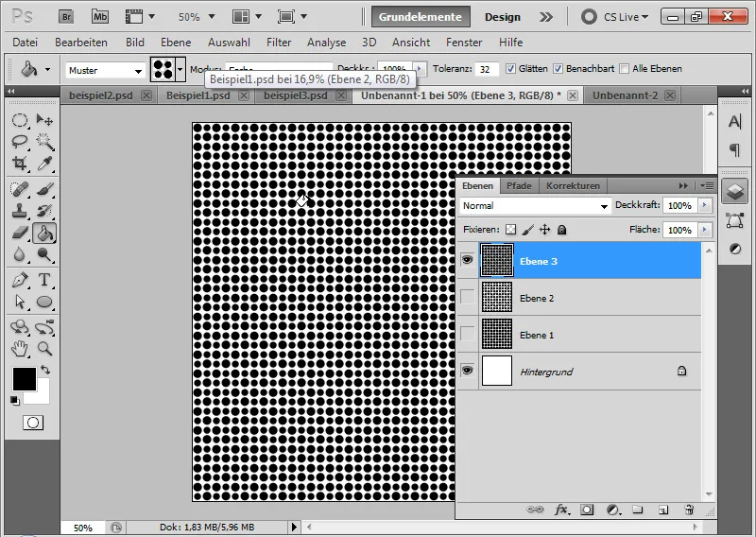Enable the Alle Ebenen checkbox
This screenshot has width=756, height=537.
(x=624, y=68)
